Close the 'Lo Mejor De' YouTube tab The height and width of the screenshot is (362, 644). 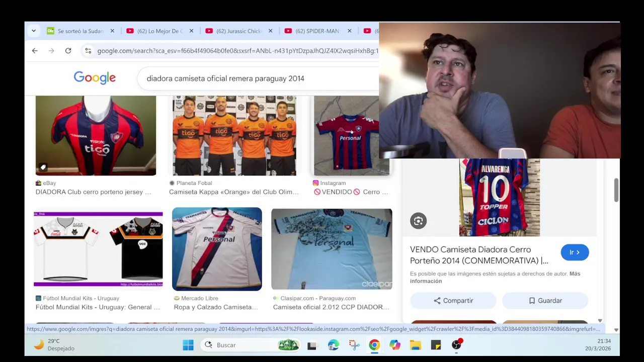coord(191,31)
